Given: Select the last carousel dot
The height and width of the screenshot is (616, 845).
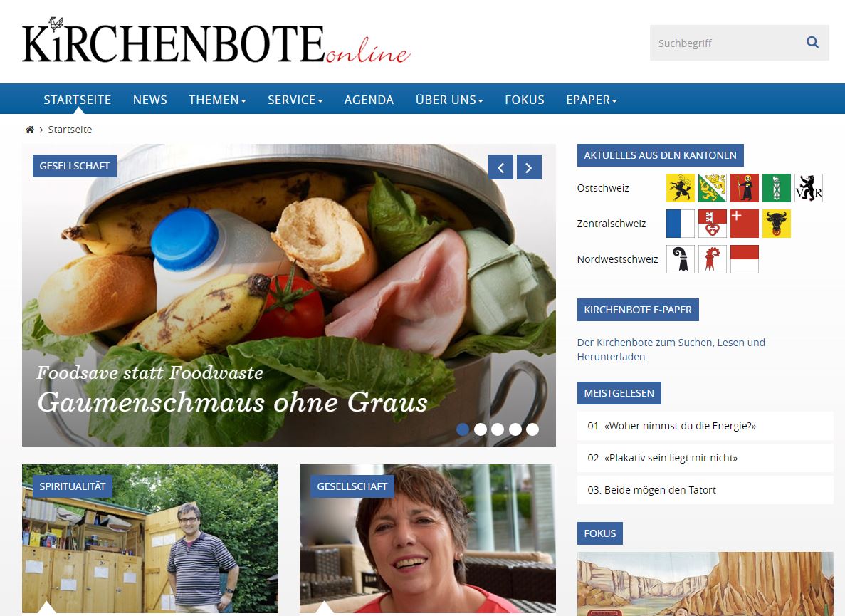Looking at the screenshot, I should click(x=532, y=429).
